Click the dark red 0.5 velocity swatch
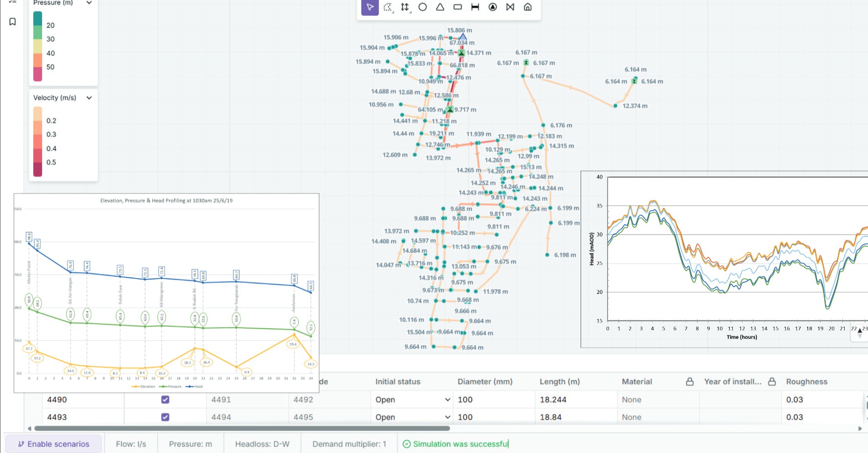Screen dimensions: 868x453 [37, 169]
